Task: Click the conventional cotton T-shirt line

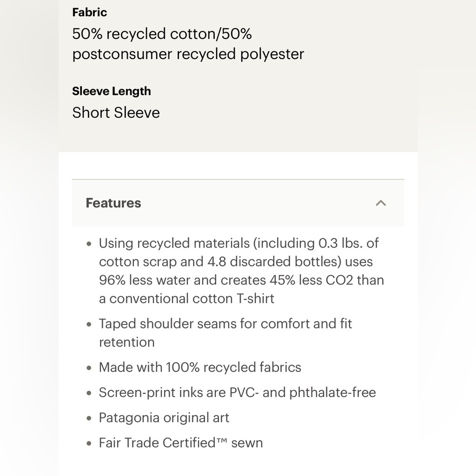Action: 187,299
